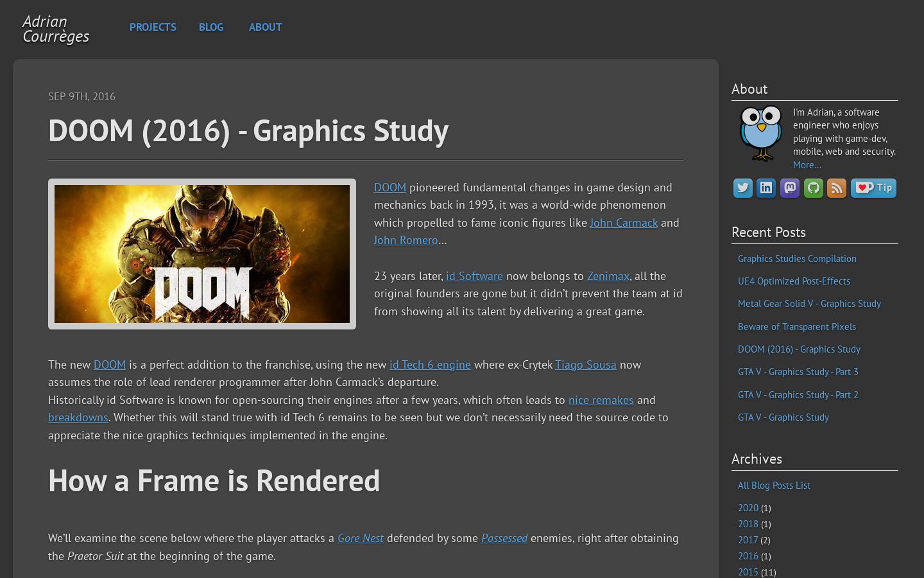Screen dimensions: 924x578
Task: Open the RSS feed icon
Action: [x=837, y=188]
